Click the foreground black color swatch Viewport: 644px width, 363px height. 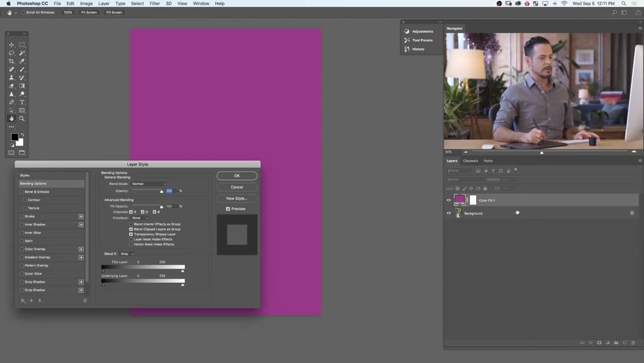14,137
